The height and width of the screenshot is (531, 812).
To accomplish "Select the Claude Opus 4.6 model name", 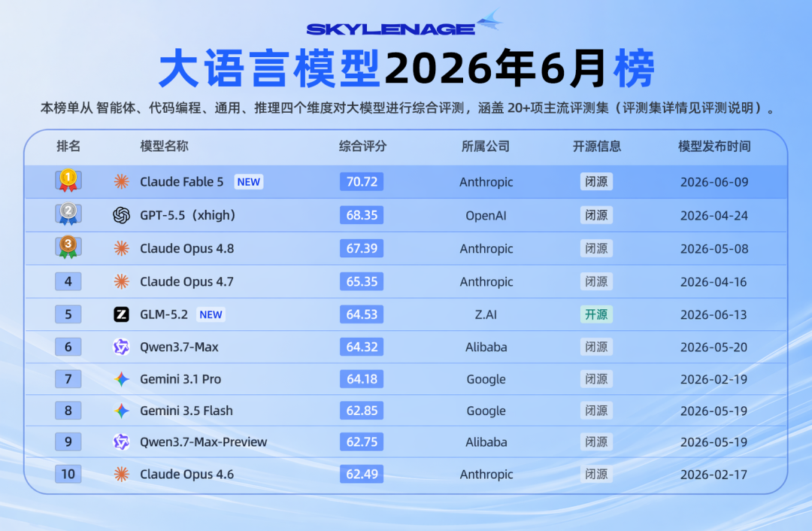I will [x=187, y=474].
